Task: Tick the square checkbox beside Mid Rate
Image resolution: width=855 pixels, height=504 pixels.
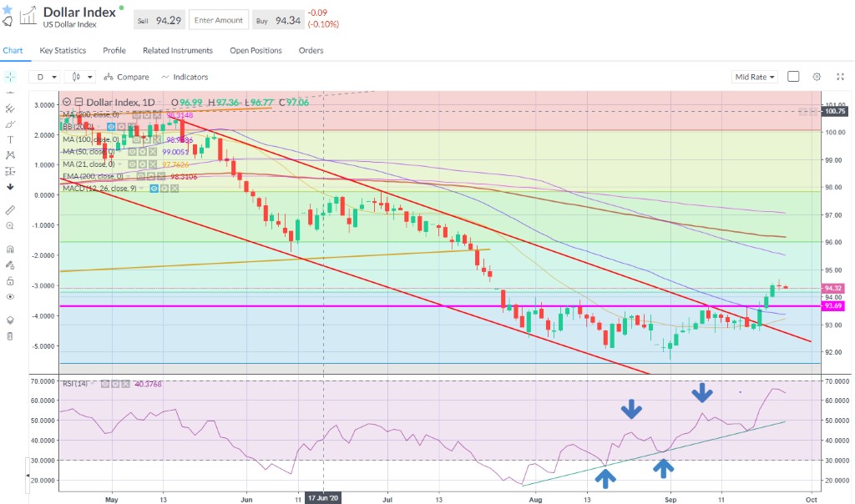Action: tap(793, 77)
